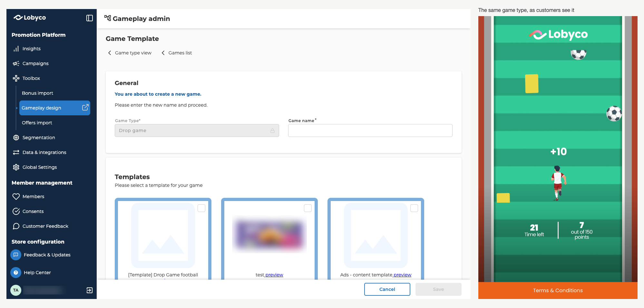Screen dimensions: 644x308
Task: Click the Lobyco logo in the sidebar
Action: (30, 18)
